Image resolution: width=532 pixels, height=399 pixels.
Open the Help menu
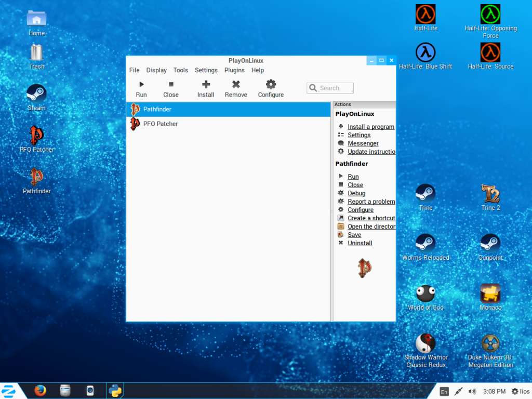pos(258,70)
